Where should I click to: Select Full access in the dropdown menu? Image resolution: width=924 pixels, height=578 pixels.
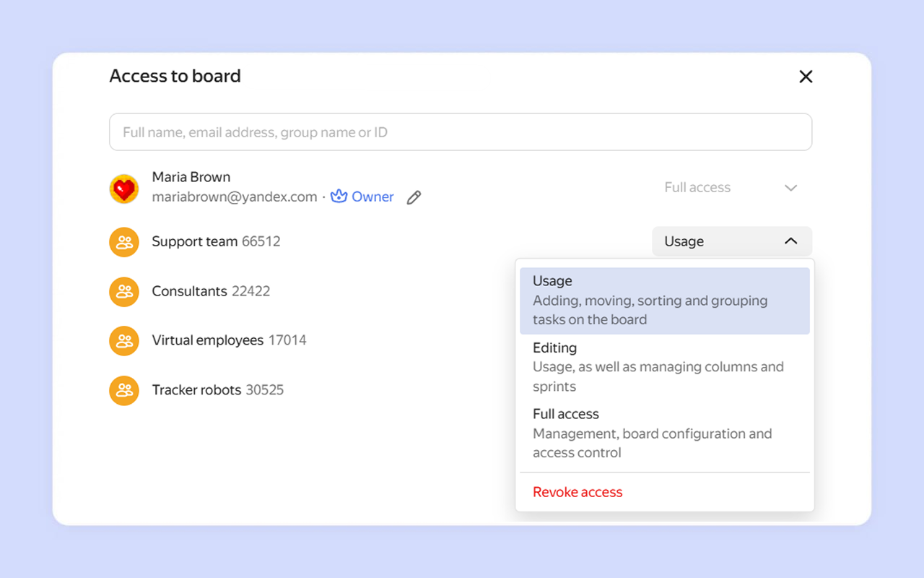point(664,433)
